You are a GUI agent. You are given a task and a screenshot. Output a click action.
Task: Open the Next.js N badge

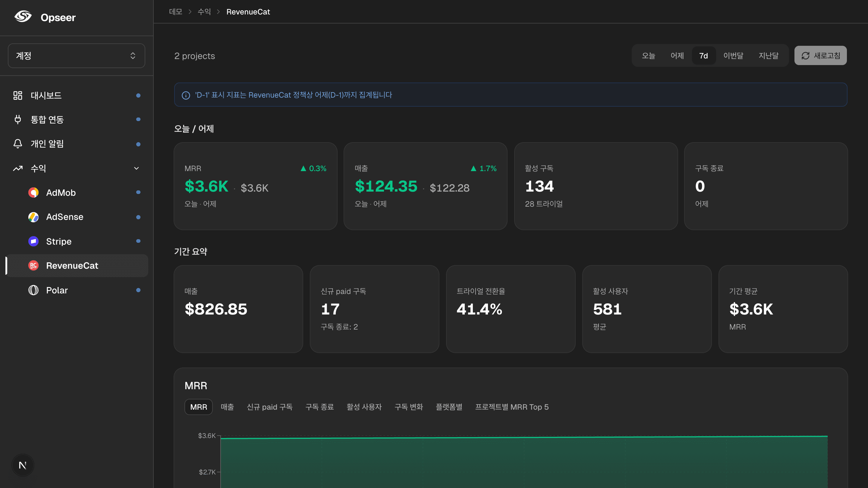[x=23, y=465]
